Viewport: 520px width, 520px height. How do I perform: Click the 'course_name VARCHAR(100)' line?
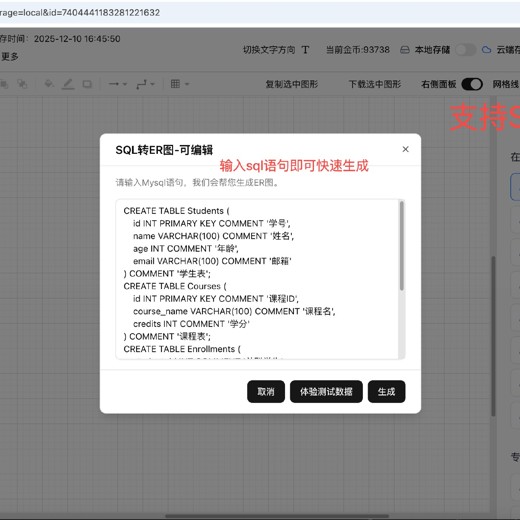[234, 311]
